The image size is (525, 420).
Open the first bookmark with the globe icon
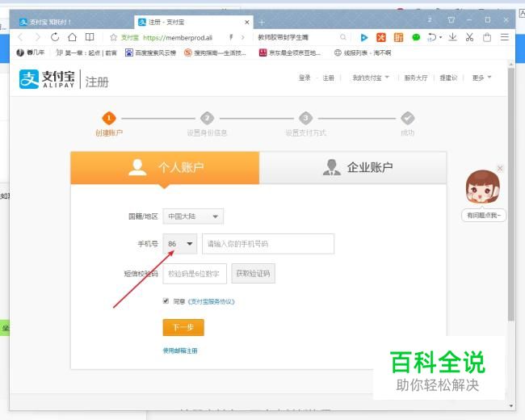(30, 52)
